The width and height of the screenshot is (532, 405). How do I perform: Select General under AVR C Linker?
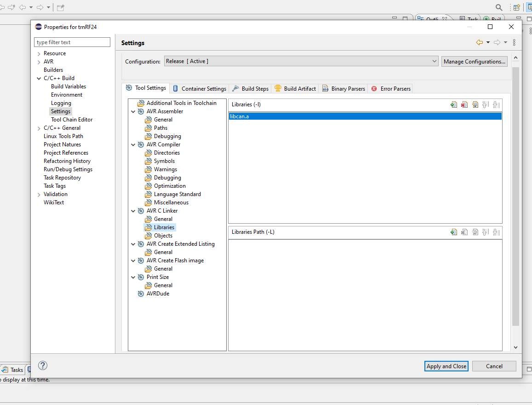pyautogui.click(x=163, y=219)
